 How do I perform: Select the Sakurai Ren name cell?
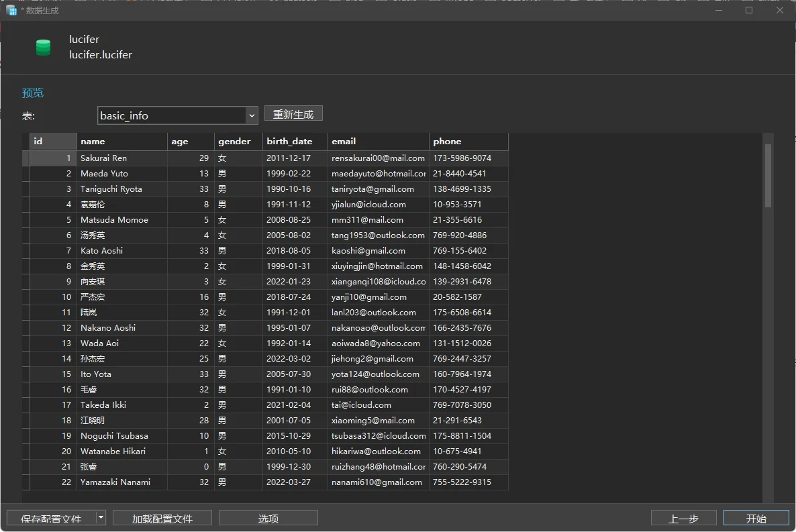(122, 158)
